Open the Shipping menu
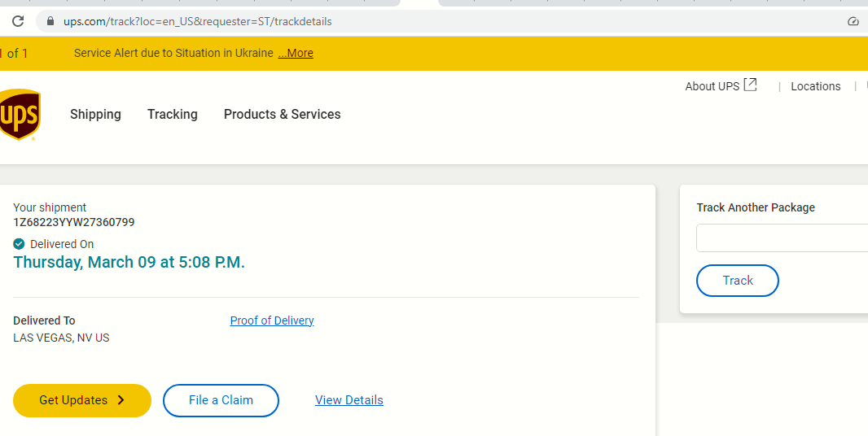Viewport: 868px width, 436px height. (95, 115)
